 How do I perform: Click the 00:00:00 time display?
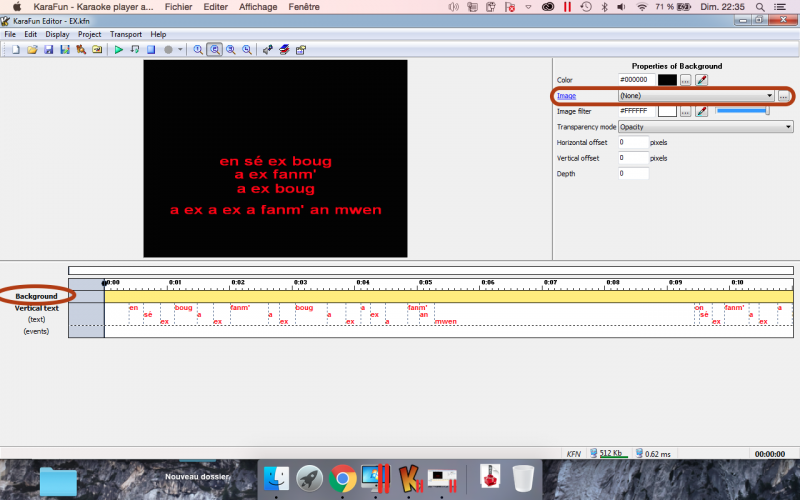click(x=769, y=454)
